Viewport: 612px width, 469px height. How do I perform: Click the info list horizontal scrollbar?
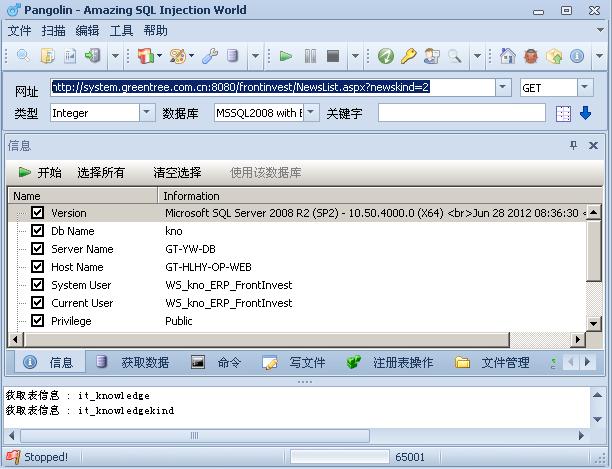click(267, 339)
